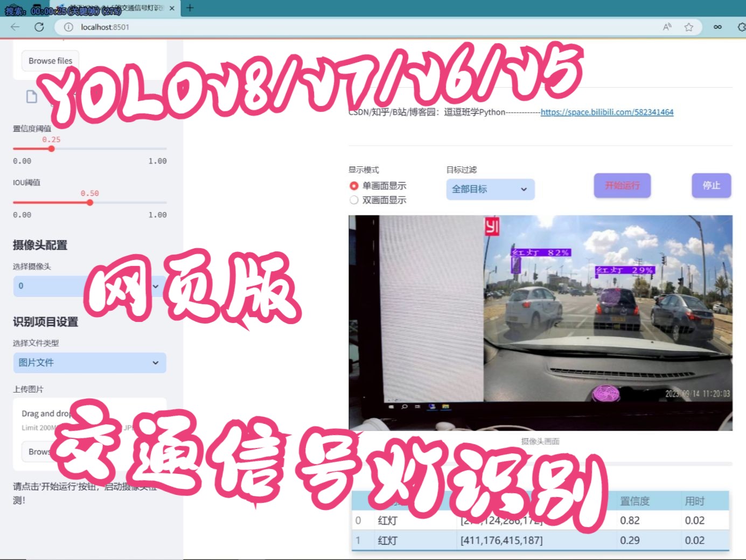
Task: Click the 上传图片 label
Action: point(28,389)
